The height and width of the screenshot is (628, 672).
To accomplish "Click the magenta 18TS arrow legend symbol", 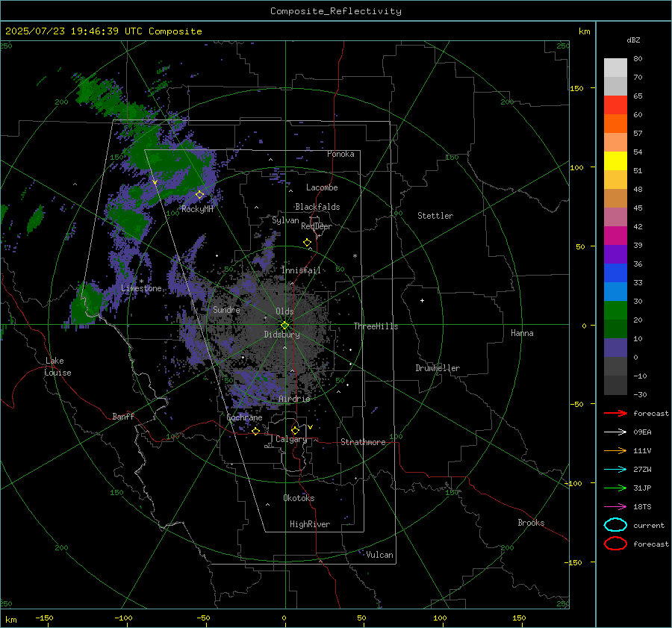I will coord(615,507).
